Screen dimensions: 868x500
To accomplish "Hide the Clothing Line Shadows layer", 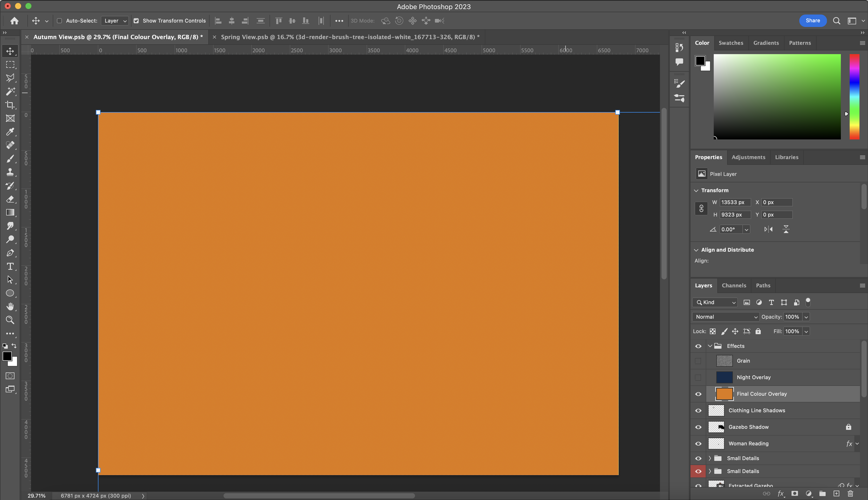I will click(698, 411).
